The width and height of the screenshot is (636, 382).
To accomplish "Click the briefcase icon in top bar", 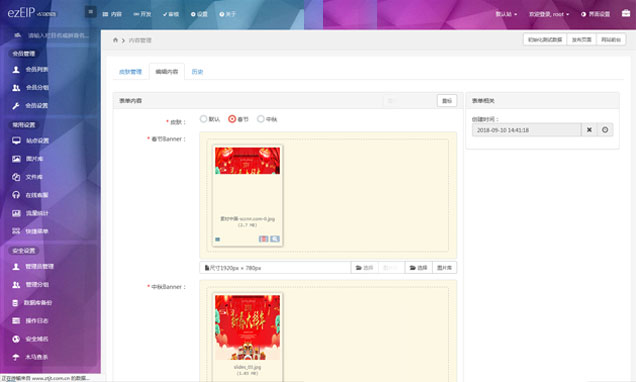I will pos(626,13).
